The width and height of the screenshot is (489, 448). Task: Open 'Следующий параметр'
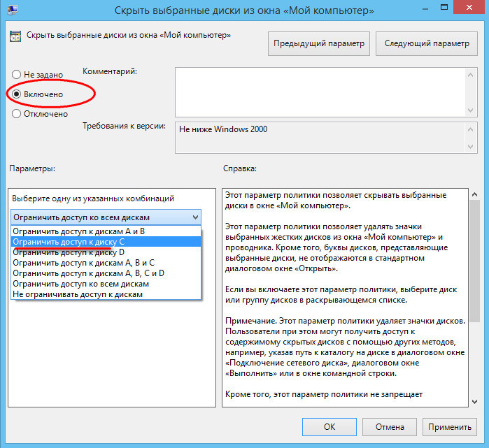(427, 43)
